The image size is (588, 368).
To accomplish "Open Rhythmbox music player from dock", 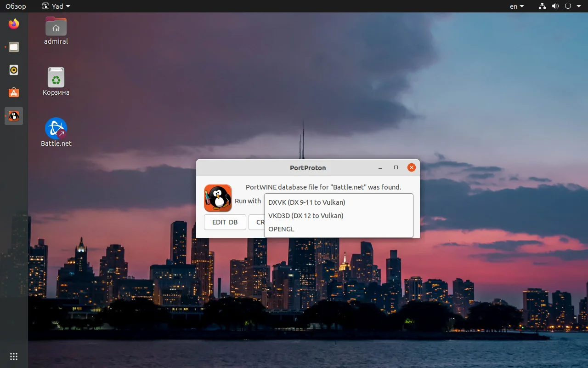I will coord(14,69).
